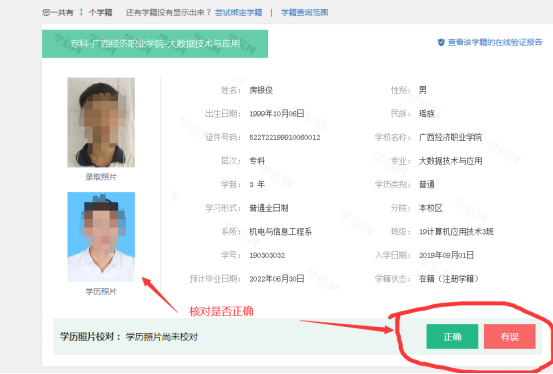Click the gender value 男
The image size is (553, 374).
pyautogui.click(x=423, y=90)
